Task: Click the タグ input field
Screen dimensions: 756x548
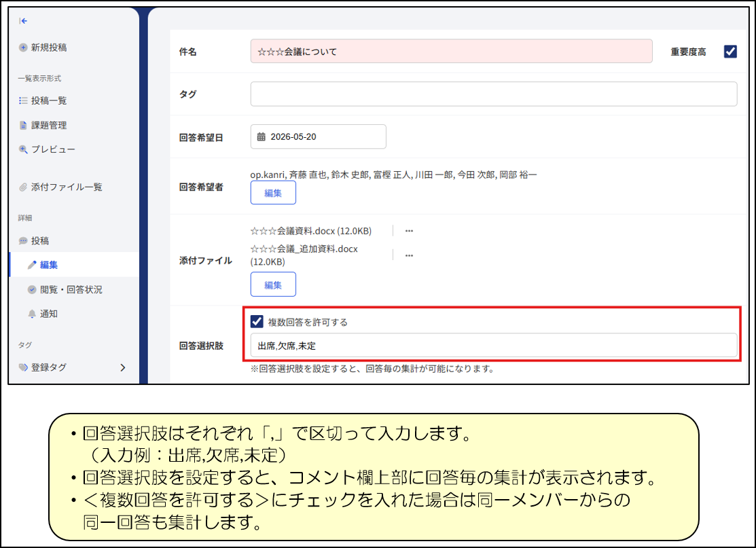Action: (x=494, y=94)
